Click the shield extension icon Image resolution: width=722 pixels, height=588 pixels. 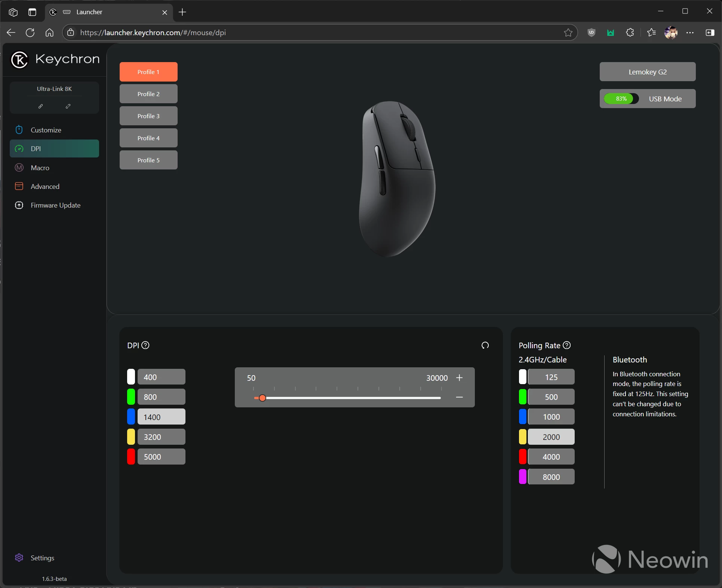pyautogui.click(x=592, y=33)
